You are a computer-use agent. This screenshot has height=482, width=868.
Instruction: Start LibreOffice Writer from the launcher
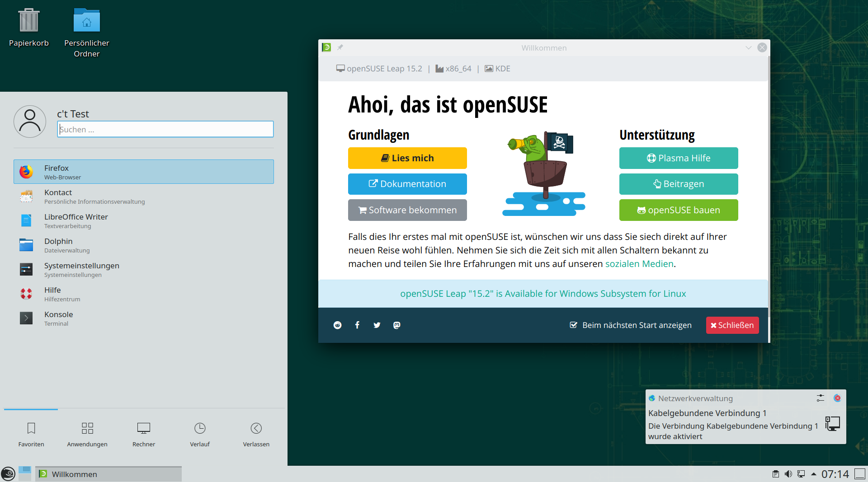tap(144, 221)
